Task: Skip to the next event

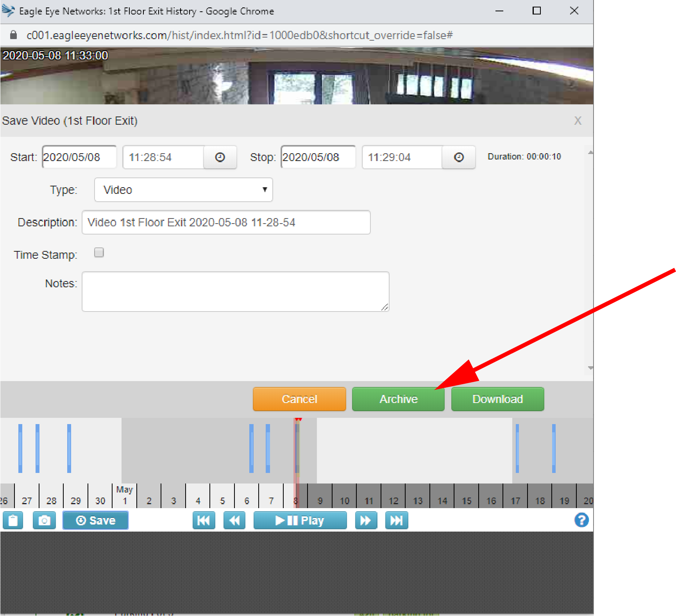Action: 397,521
